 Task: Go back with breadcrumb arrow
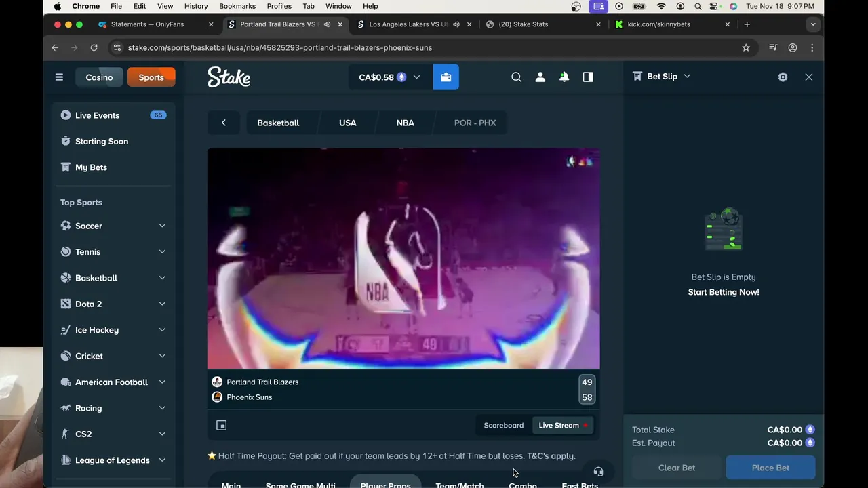224,123
